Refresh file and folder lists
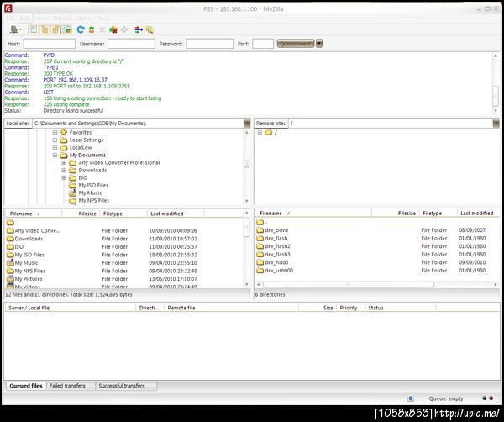The height and width of the screenshot is (422, 504). pos(81,29)
